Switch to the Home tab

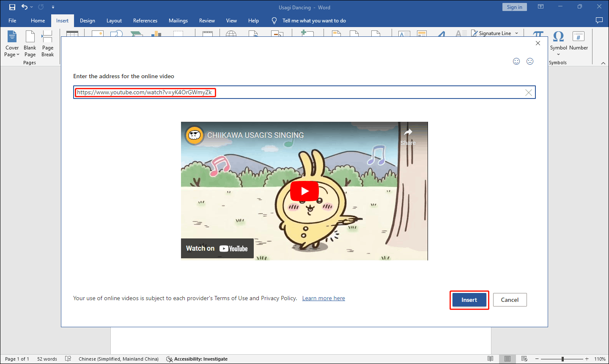click(38, 21)
